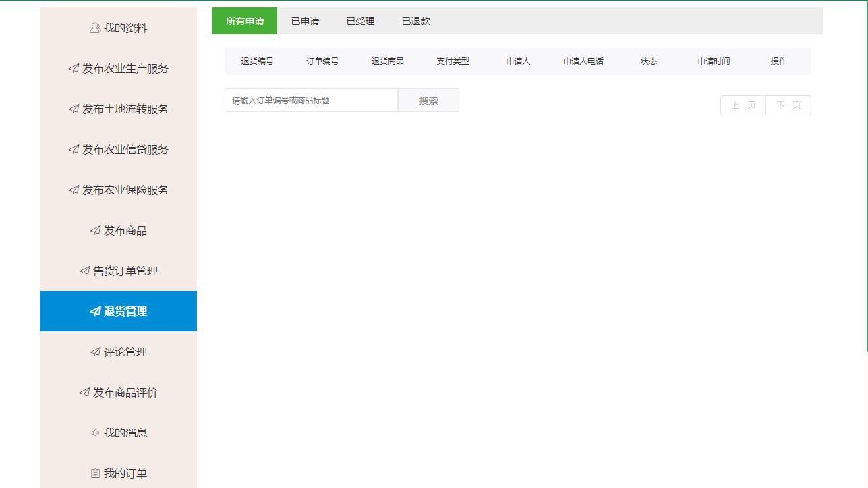The width and height of the screenshot is (868, 488).
Task: Click paper plane icon beside 发布土地流转服务
Action: click(74, 109)
